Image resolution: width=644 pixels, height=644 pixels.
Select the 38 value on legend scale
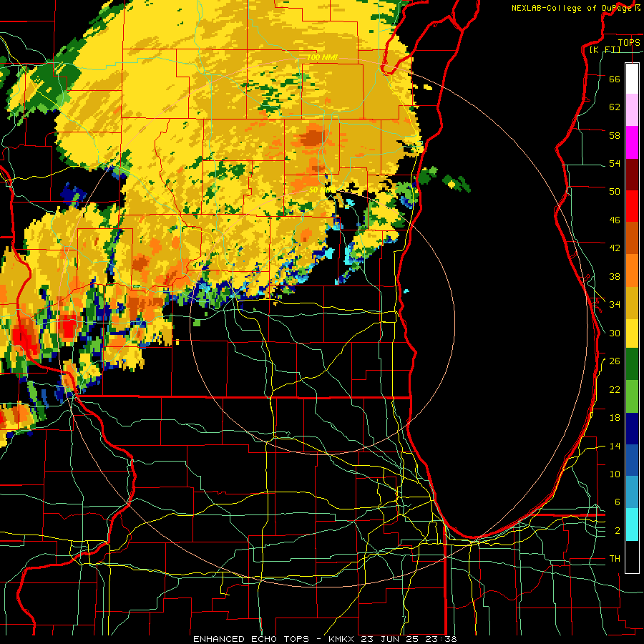[615, 277]
